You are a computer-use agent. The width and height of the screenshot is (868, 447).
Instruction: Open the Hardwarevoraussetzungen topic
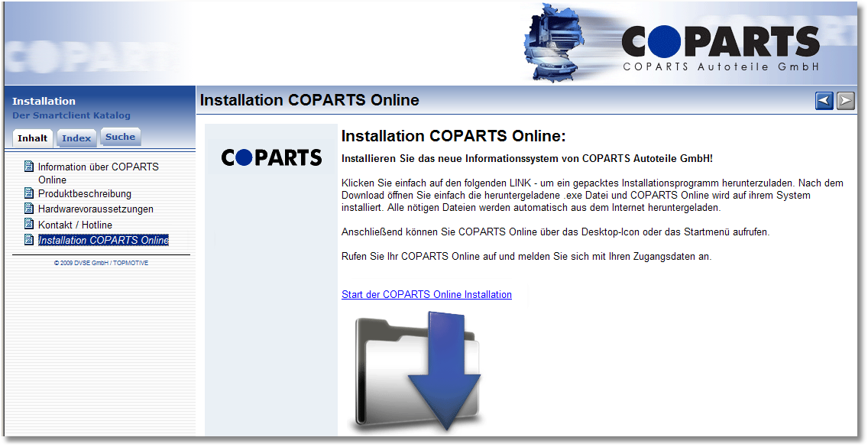[96, 209]
